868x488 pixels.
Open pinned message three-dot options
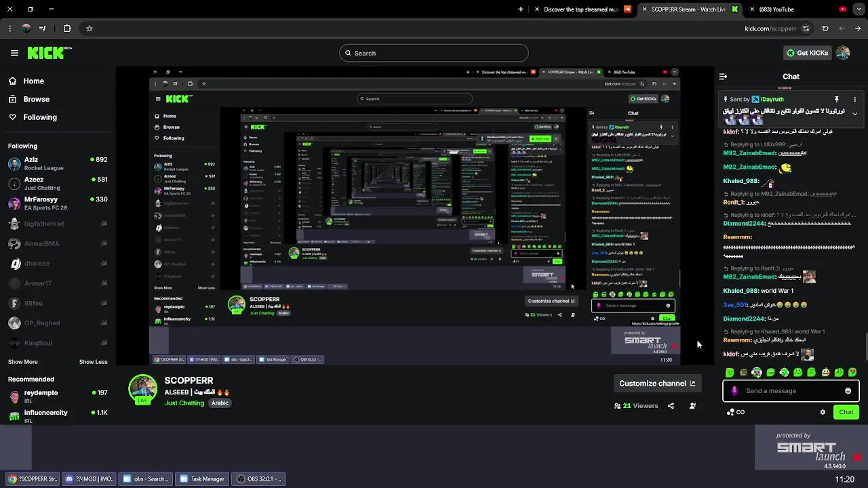(x=855, y=100)
